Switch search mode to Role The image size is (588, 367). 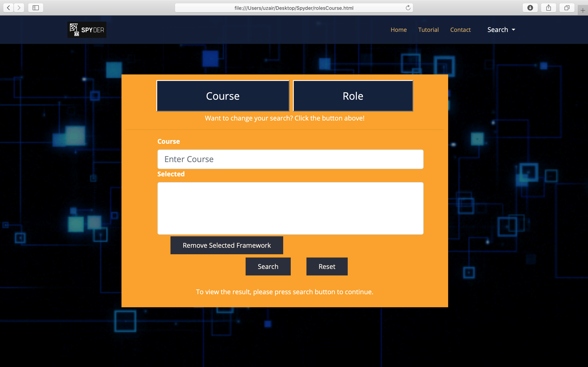point(353,96)
